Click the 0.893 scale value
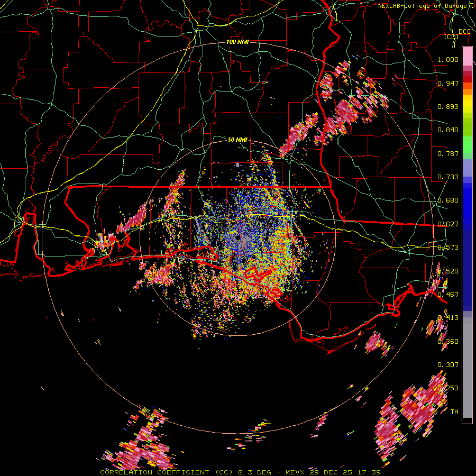This screenshot has width=476, height=476. click(x=448, y=106)
